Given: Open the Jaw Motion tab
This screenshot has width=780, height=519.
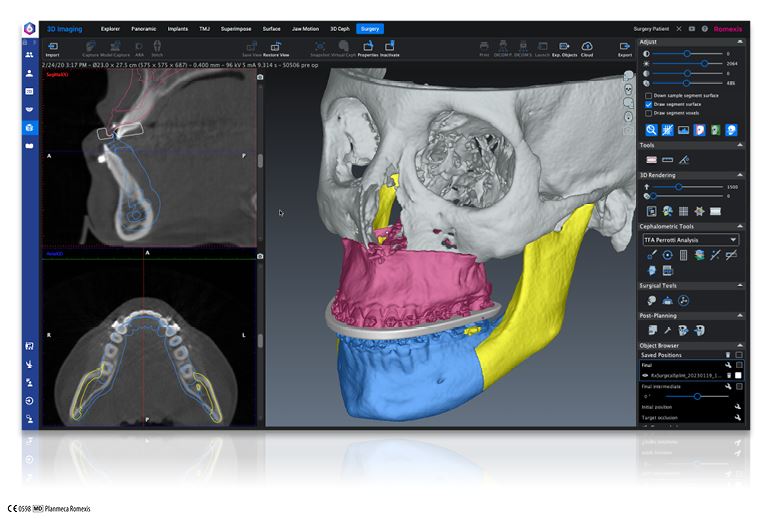Looking at the screenshot, I should point(305,29).
